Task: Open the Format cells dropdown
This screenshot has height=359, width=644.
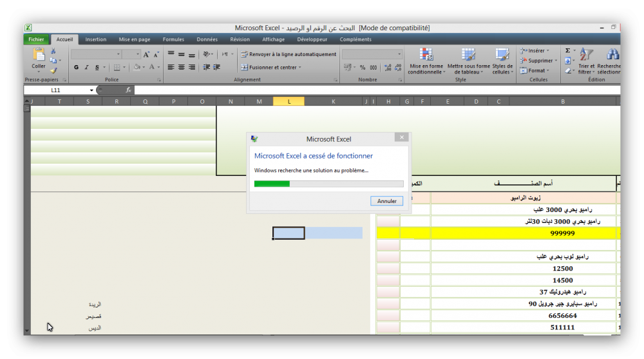Action: [535, 70]
